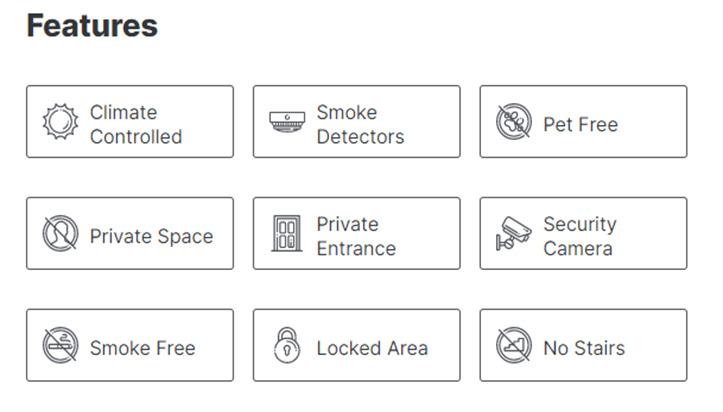This screenshot has height=412, width=723.
Task: Click the sun icon for Climate Controlled
Action: coord(60,122)
